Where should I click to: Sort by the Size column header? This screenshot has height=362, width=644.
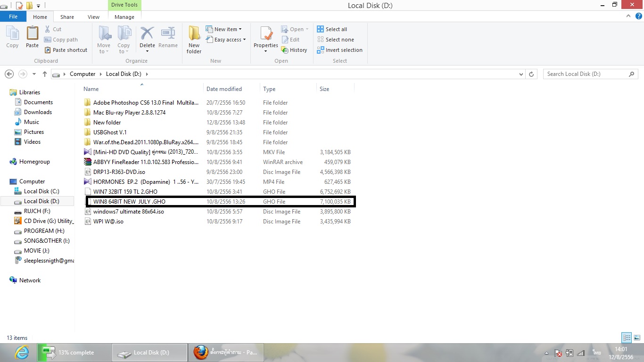(x=335, y=89)
